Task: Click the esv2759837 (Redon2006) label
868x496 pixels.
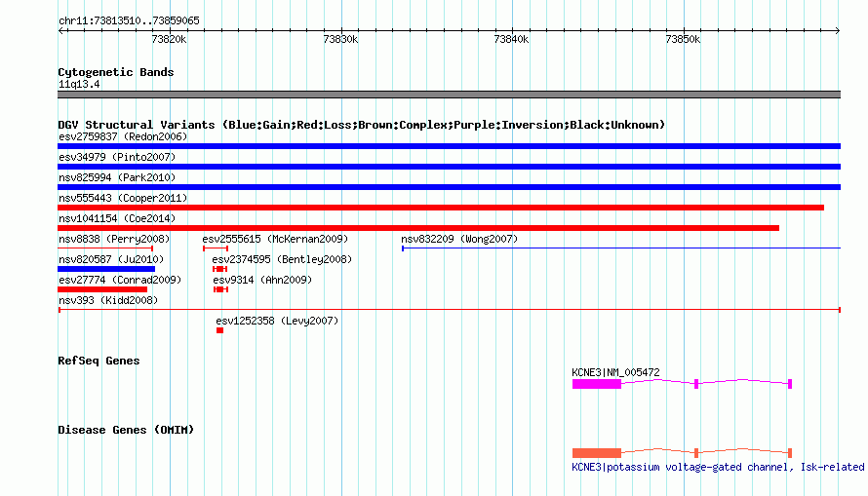Action: 123,136
